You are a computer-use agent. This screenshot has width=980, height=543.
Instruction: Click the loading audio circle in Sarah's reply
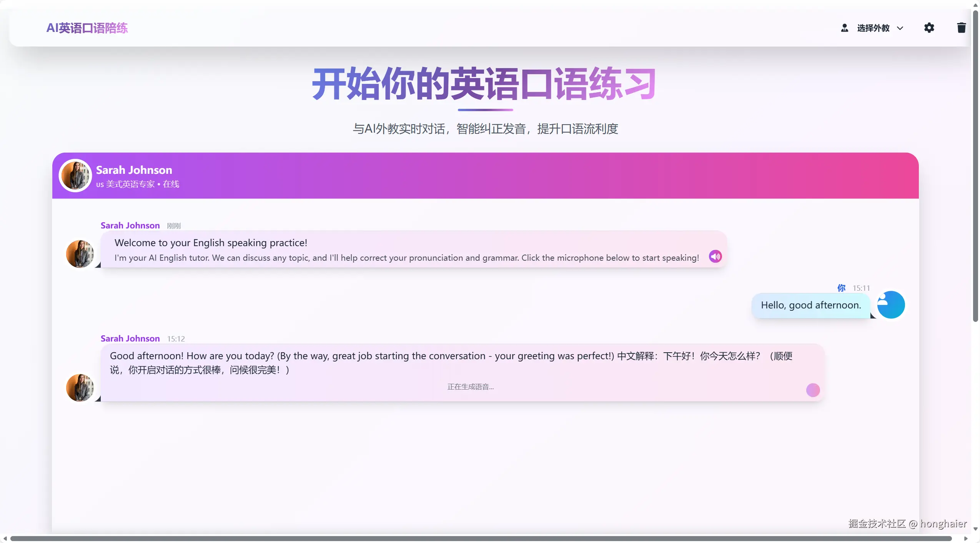click(x=813, y=390)
